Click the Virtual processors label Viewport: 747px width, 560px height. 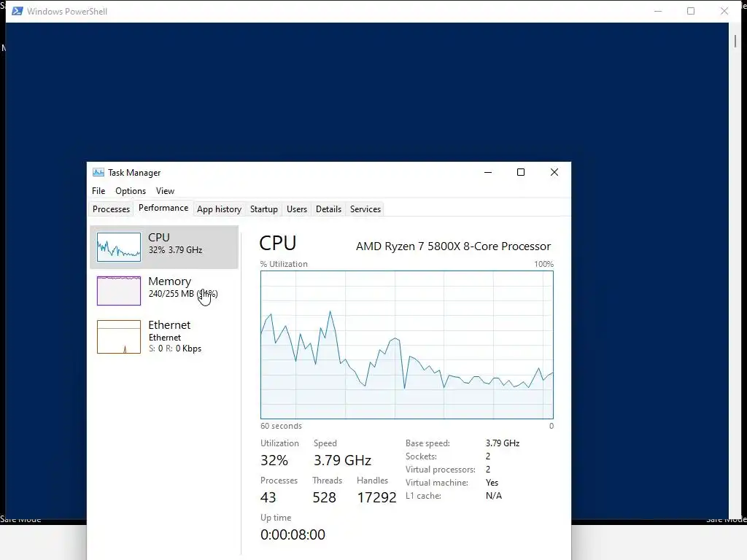pyautogui.click(x=440, y=470)
